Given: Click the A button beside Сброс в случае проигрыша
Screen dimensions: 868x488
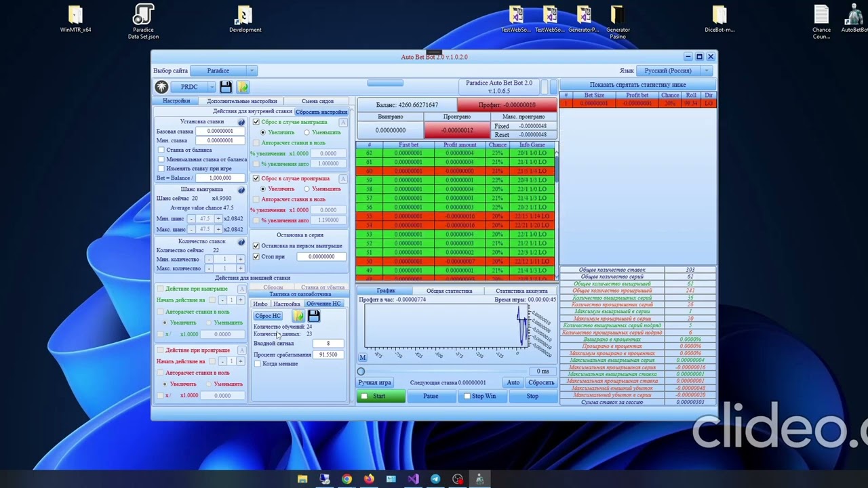Looking at the screenshot, I should click(x=343, y=179).
